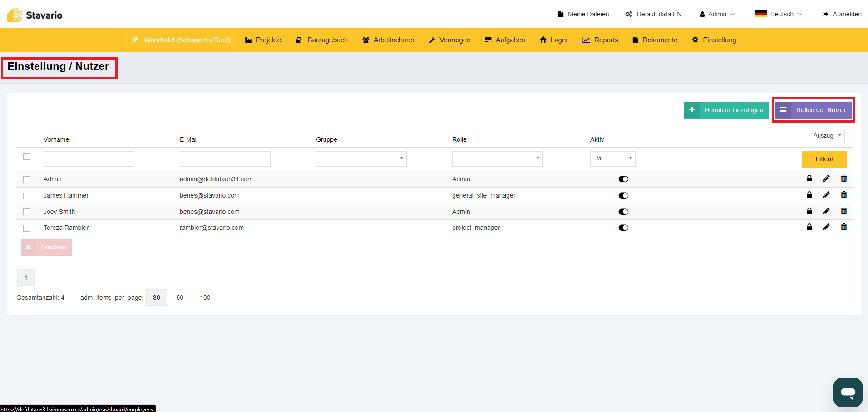Open the Dokumente menu
868x412 pixels.
pyautogui.click(x=655, y=40)
